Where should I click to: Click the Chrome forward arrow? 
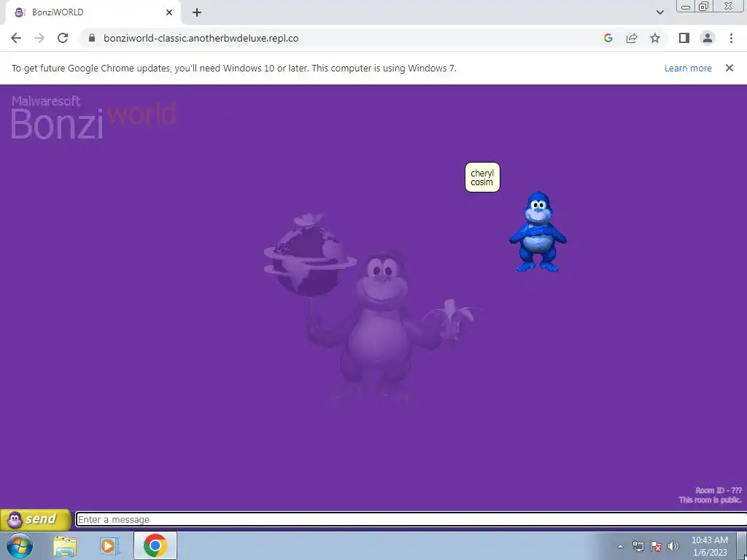[x=39, y=38]
